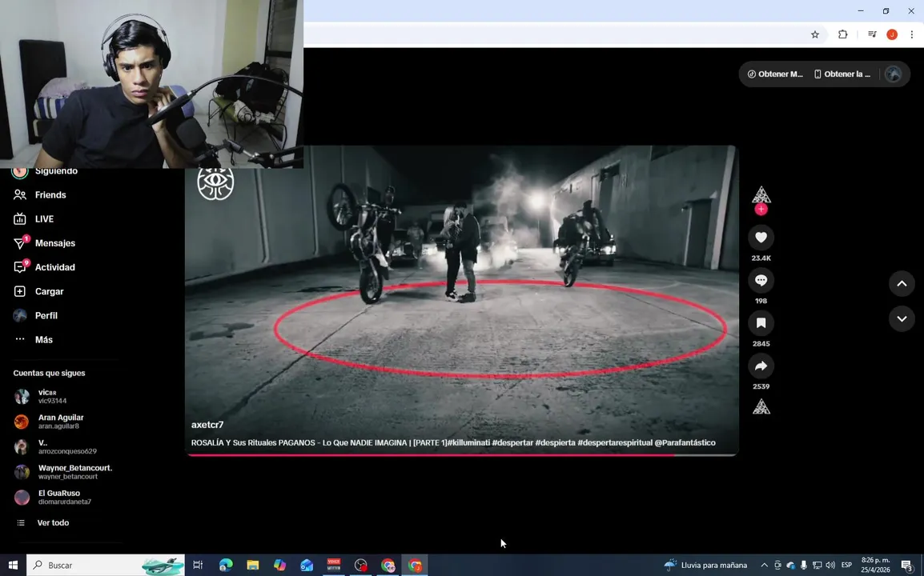Click the #despertar hashtag
Screen dimensions: 924x576
coord(512,443)
